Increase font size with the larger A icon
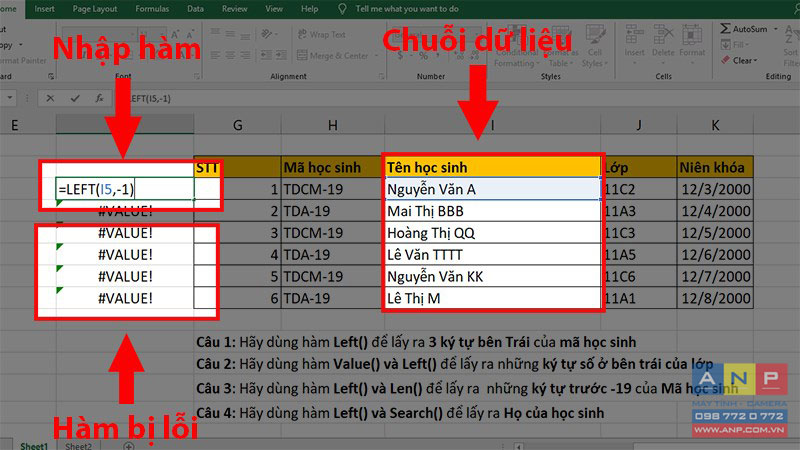800x450 pixels. tap(175, 35)
